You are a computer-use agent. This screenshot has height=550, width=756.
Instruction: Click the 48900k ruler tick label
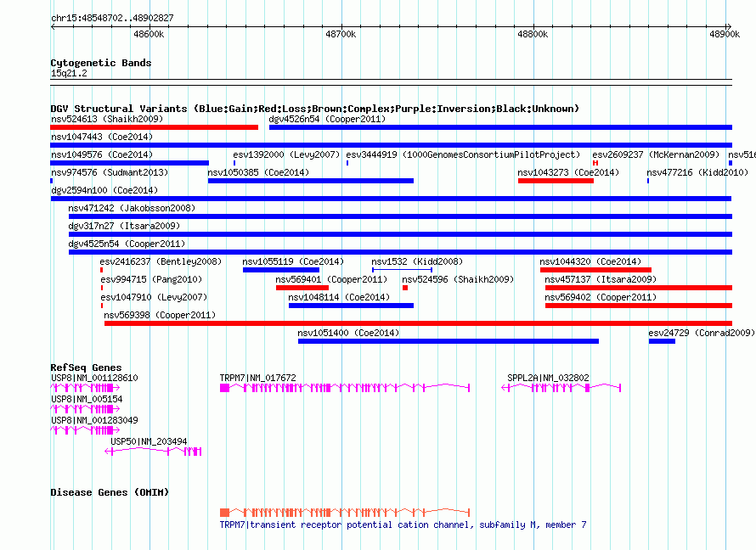(725, 34)
